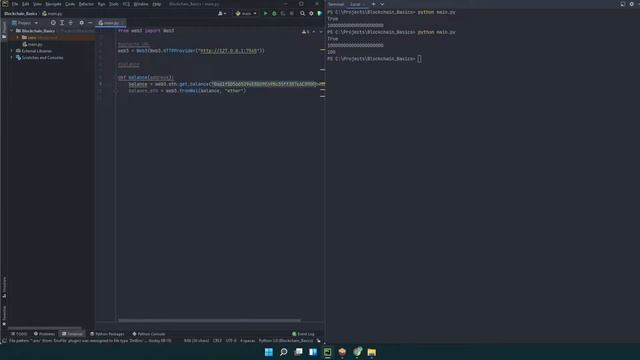Image resolution: width=640 pixels, height=360 pixels.
Task: Open the Windows Start menu
Action: click(269, 352)
